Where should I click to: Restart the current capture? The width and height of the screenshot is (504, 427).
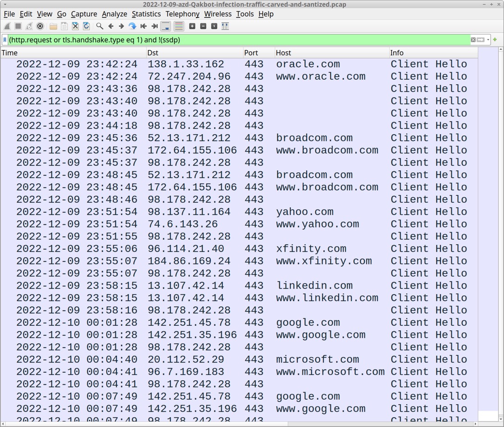coord(29,26)
